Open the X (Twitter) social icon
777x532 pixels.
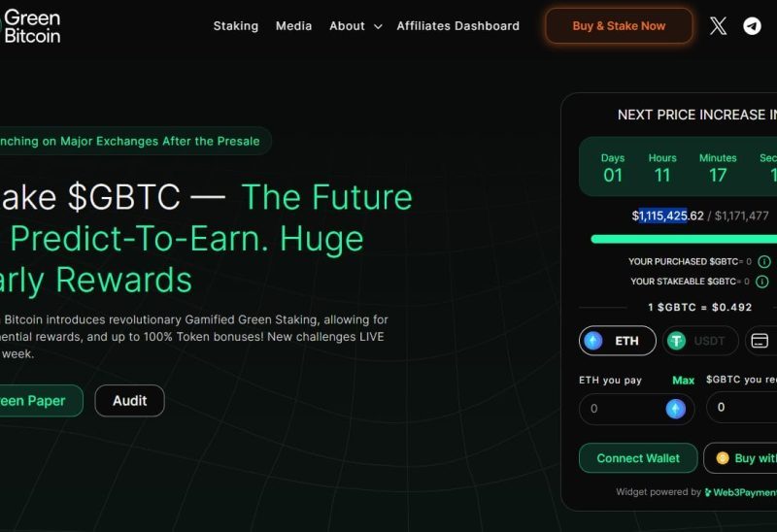coord(718,26)
